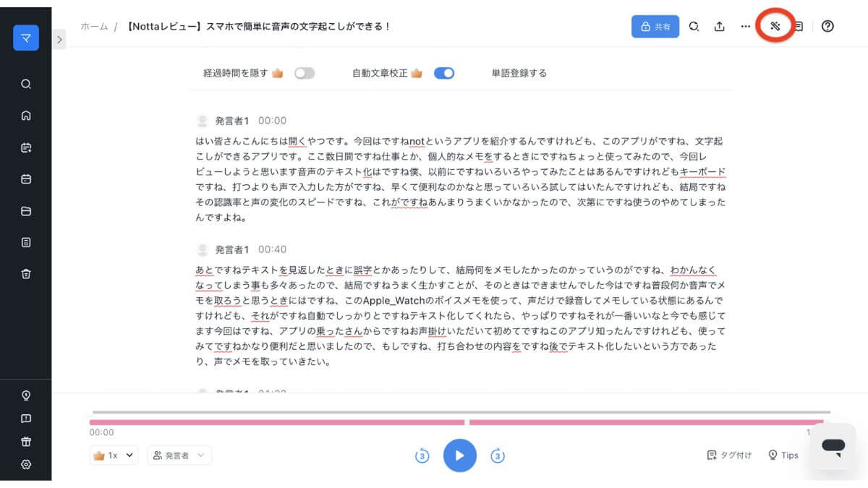Screen dimensions: 868x488
Task: Click the Notta logo in sidebar
Action: 26,38
